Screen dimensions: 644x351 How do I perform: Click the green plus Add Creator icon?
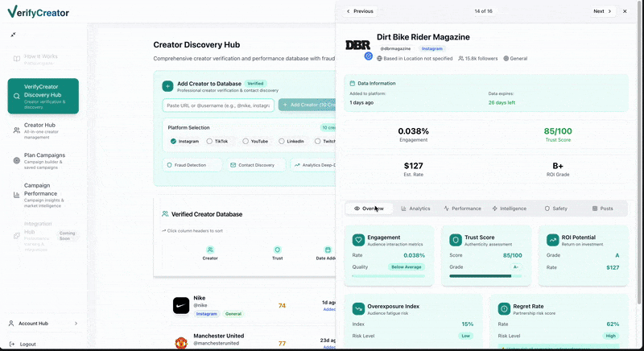click(x=167, y=86)
